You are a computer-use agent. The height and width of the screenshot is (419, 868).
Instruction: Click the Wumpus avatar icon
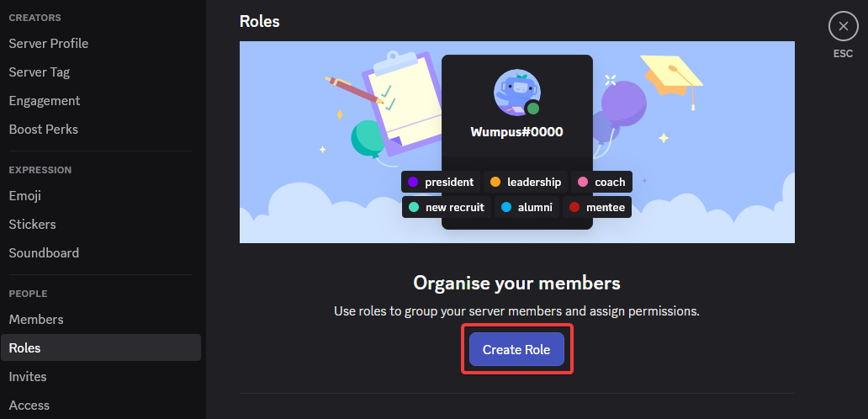516,93
